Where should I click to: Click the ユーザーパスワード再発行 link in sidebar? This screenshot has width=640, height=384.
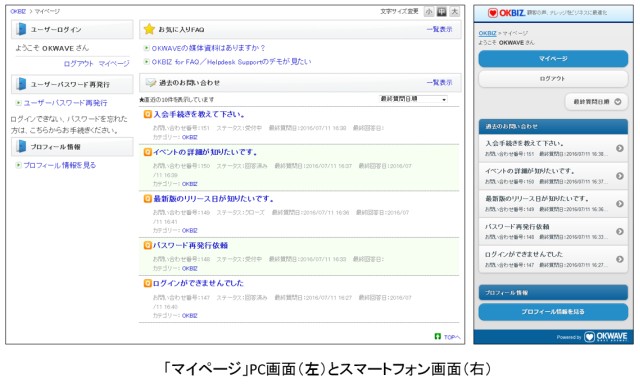[65, 103]
